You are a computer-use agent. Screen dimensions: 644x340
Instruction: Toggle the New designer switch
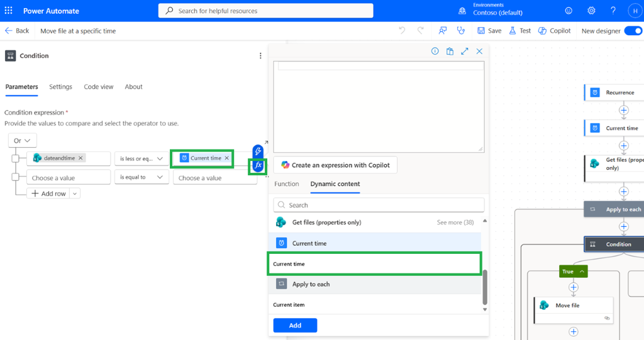click(x=633, y=31)
